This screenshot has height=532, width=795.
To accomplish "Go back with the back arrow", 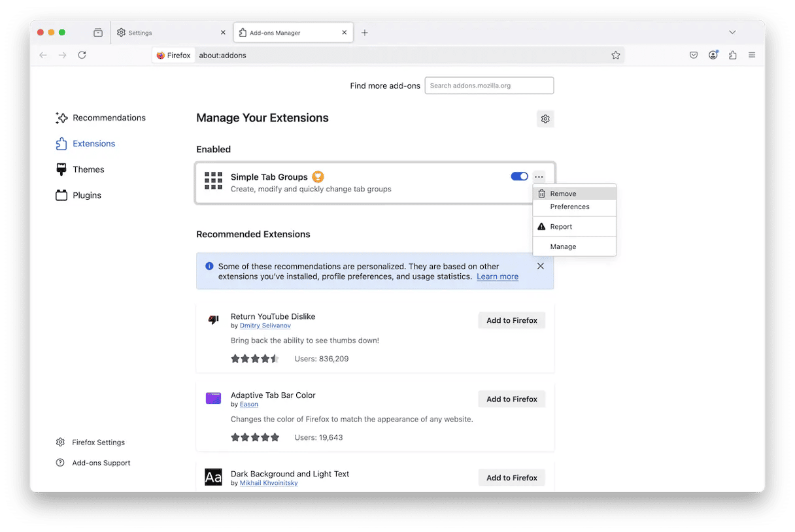I will pyautogui.click(x=43, y=56).
